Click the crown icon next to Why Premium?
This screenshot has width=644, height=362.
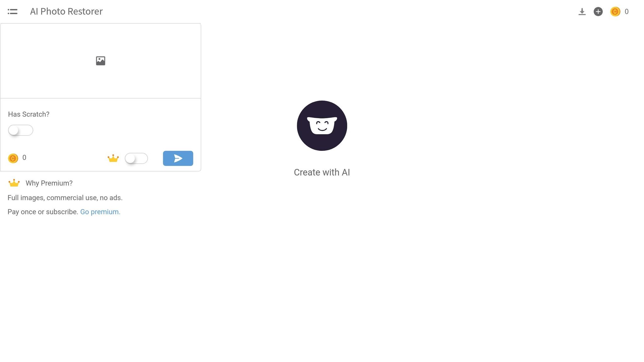(14, 183)
